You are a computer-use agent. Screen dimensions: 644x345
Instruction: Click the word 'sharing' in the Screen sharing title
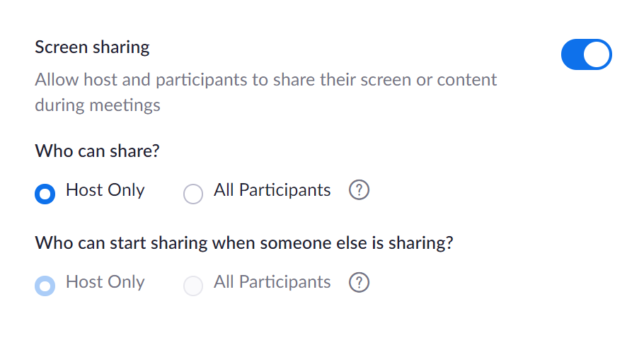[121, 47]
